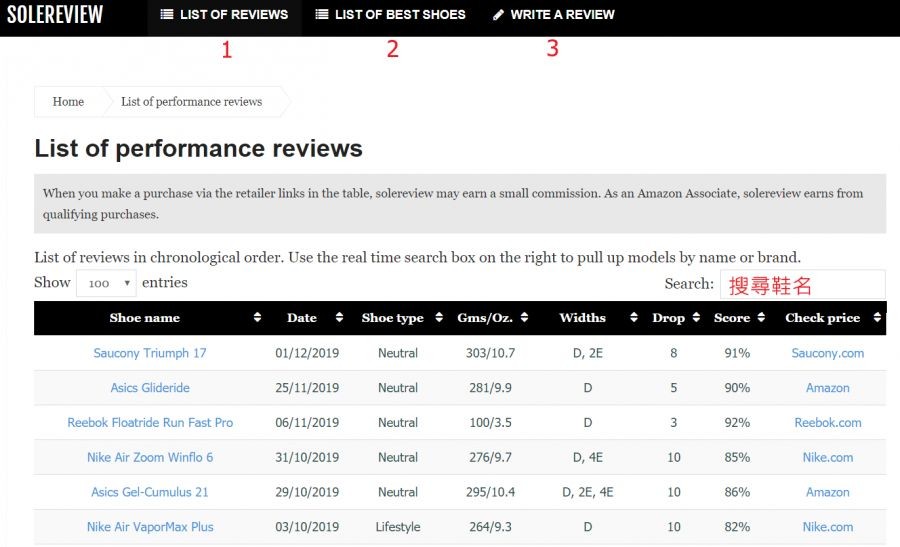
Task: Sort by Shoe type column arrows
Action: tap(439, 317)
